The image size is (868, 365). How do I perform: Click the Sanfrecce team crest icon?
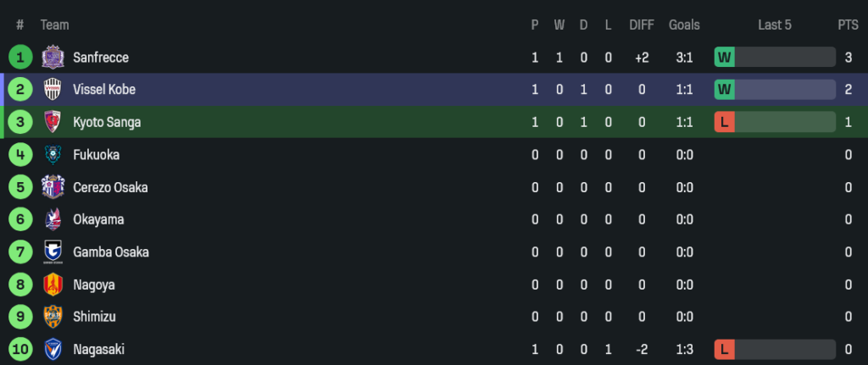[53, 58]
